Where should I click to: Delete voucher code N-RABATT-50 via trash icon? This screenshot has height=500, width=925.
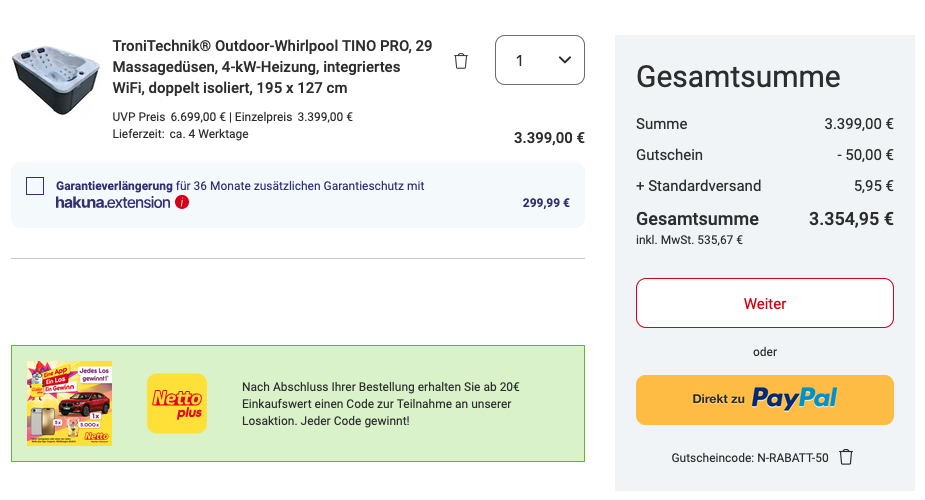[846, 457]
